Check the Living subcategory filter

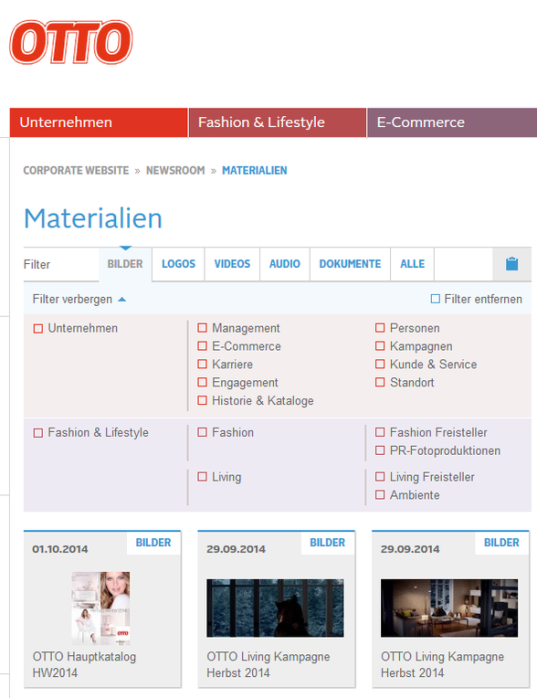[x=202, y=477]
